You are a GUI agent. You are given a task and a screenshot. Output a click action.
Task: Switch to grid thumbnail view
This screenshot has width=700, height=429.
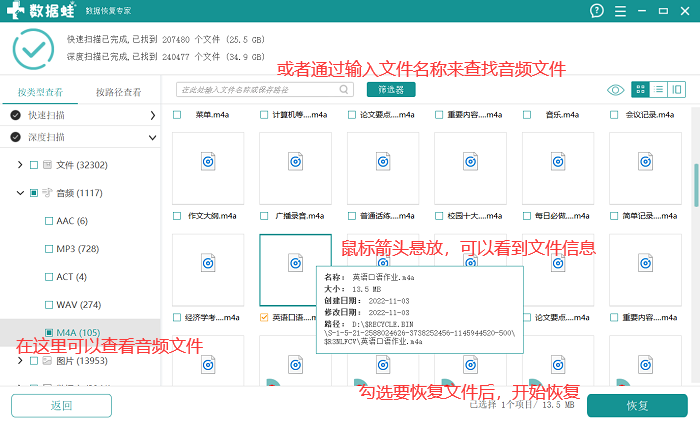[x=641, y=90]
